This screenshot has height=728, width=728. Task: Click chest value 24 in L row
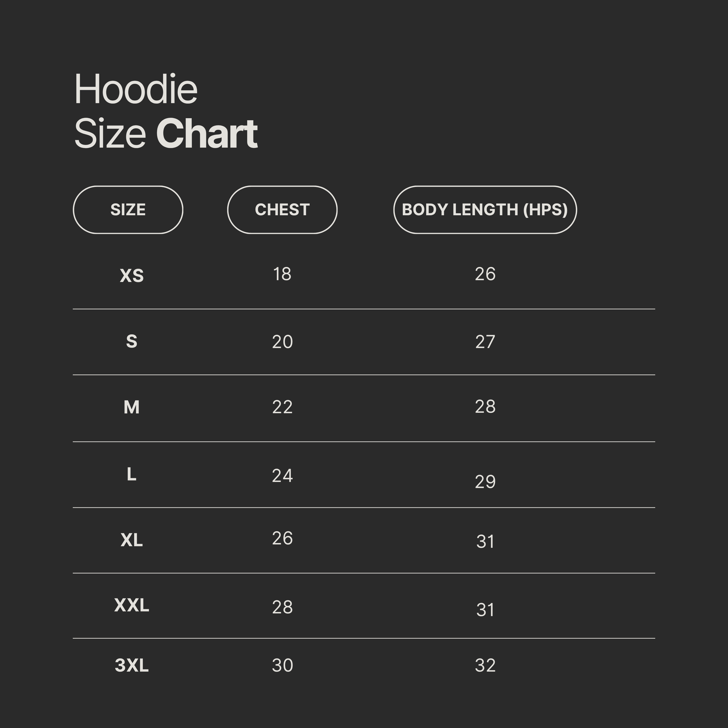click(282, 475)
